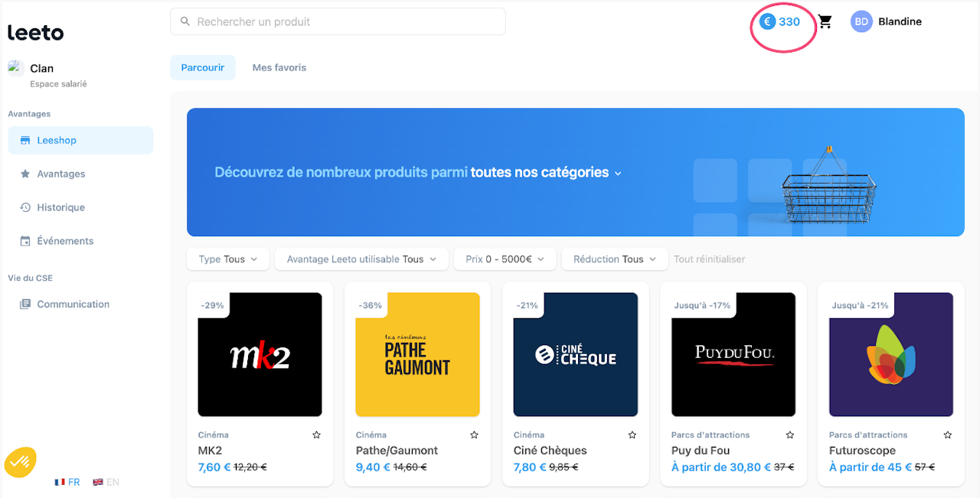Click the Leeshop store icon in sidebar
This screenshot has height=498, width=980.
[x=25, y=140]
